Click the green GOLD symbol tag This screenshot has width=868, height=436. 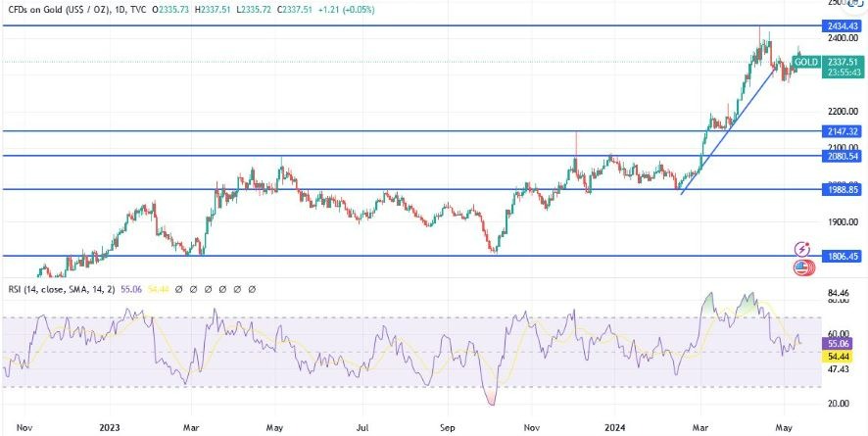click(x=806, y=62)
